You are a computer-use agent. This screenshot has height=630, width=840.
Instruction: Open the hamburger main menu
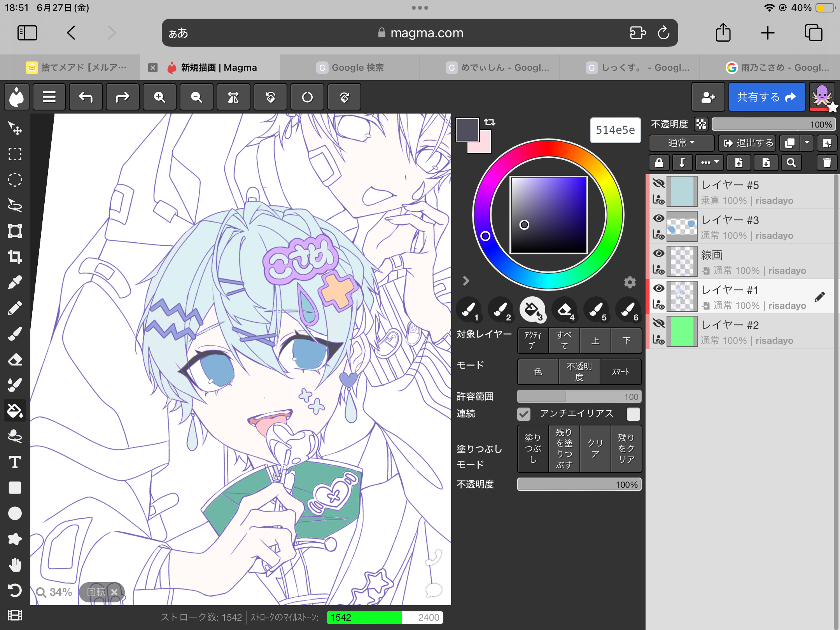(x=49, y=97)
